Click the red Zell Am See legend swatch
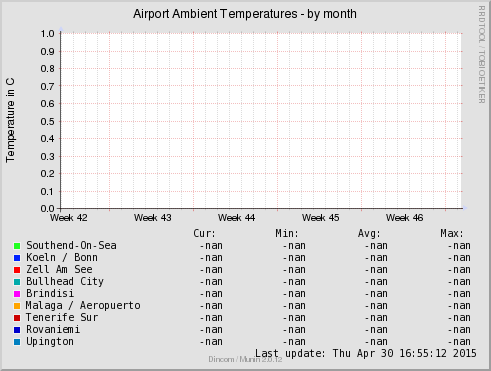 [x=17, y=270]
